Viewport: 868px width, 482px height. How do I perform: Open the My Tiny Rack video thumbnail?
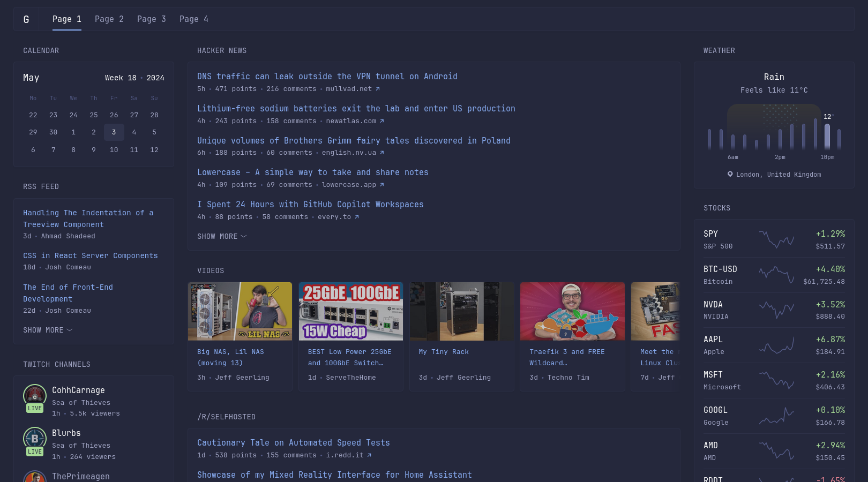coord(461,311)
